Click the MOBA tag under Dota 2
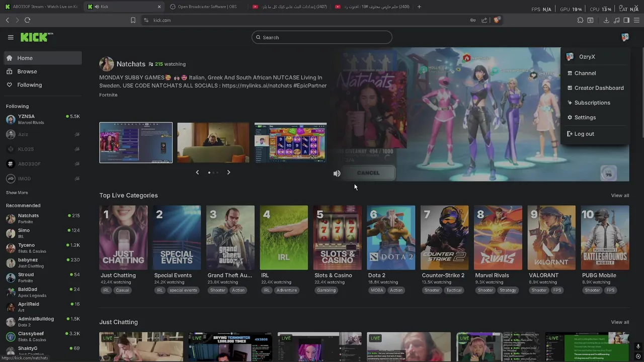644x362 pixels. pos(377,290)
